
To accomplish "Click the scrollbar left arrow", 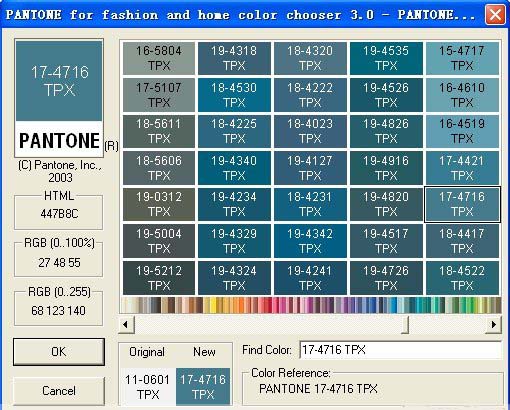I will 127,324.
